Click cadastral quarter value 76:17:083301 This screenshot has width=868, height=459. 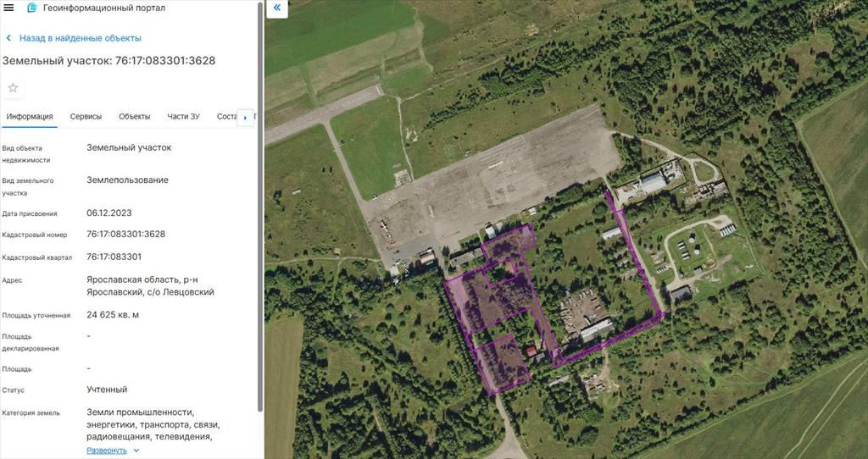[114, 257]
